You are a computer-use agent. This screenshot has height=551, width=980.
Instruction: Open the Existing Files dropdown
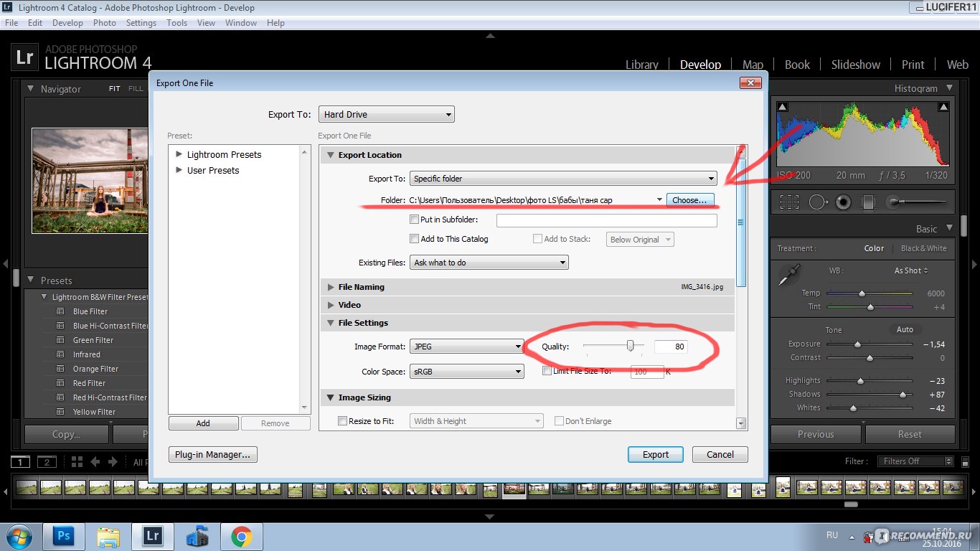(489, 263)
